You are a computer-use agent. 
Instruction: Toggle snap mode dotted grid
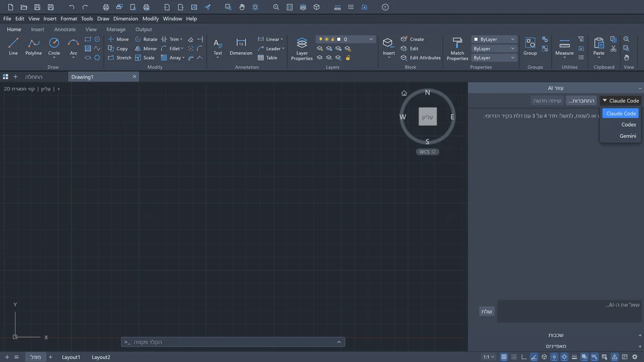coord(514,357)
